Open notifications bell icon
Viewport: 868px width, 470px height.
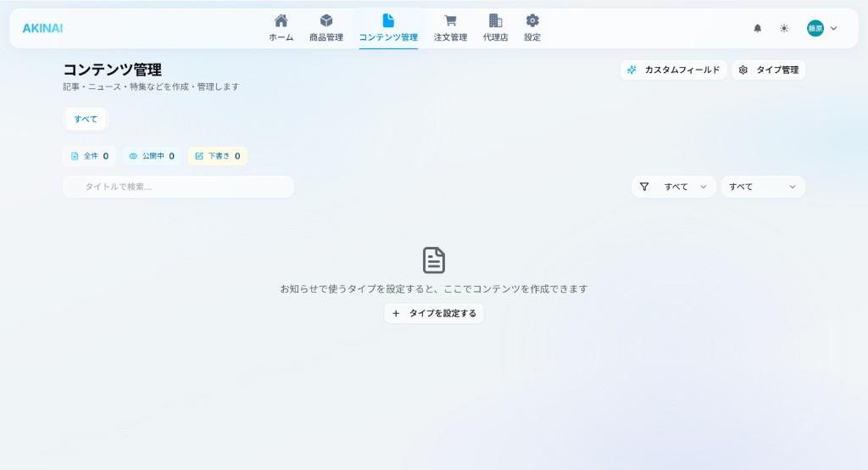point(758,28)
